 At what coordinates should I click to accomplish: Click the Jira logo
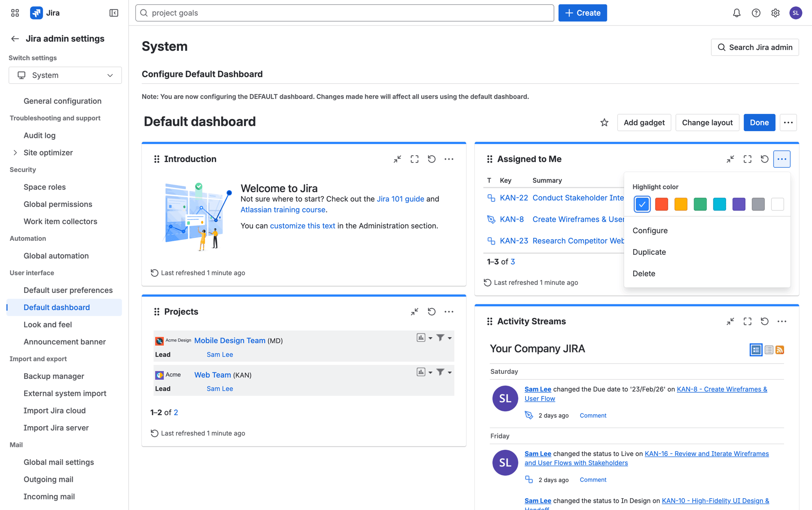coord(45,13)
